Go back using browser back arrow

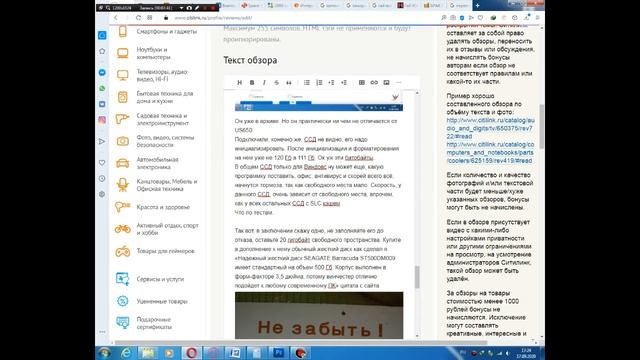(x=116, y=18)
